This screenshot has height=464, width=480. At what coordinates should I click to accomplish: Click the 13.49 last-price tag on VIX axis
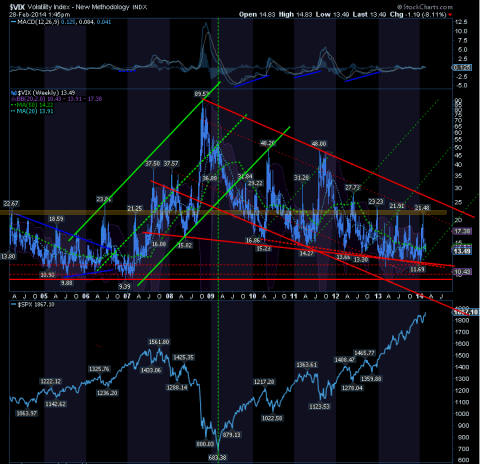point(462,251)
